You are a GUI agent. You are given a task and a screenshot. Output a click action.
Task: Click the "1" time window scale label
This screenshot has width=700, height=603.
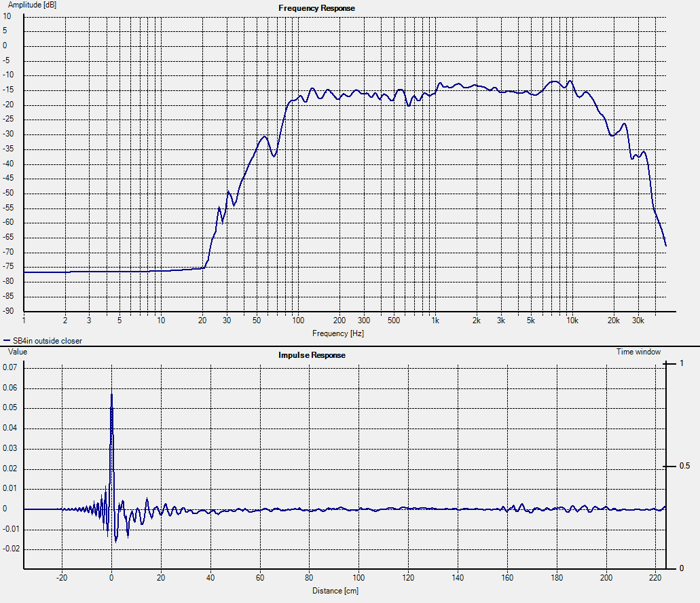click(682, 363)
